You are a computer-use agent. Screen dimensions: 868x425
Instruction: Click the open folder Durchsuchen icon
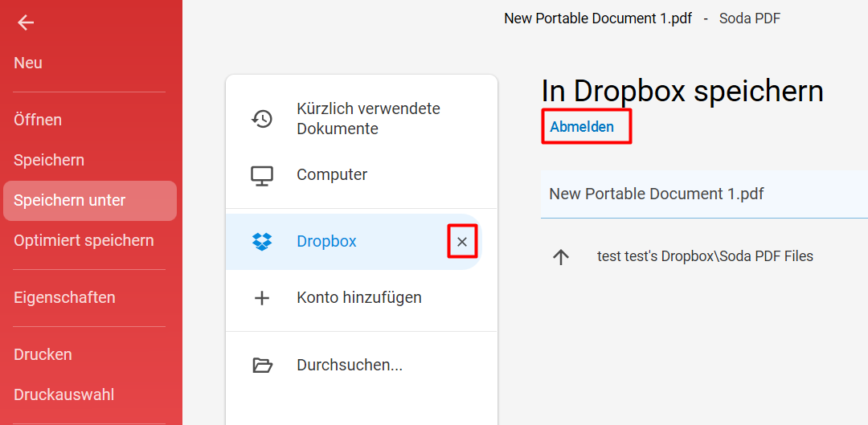click(262, 366)
